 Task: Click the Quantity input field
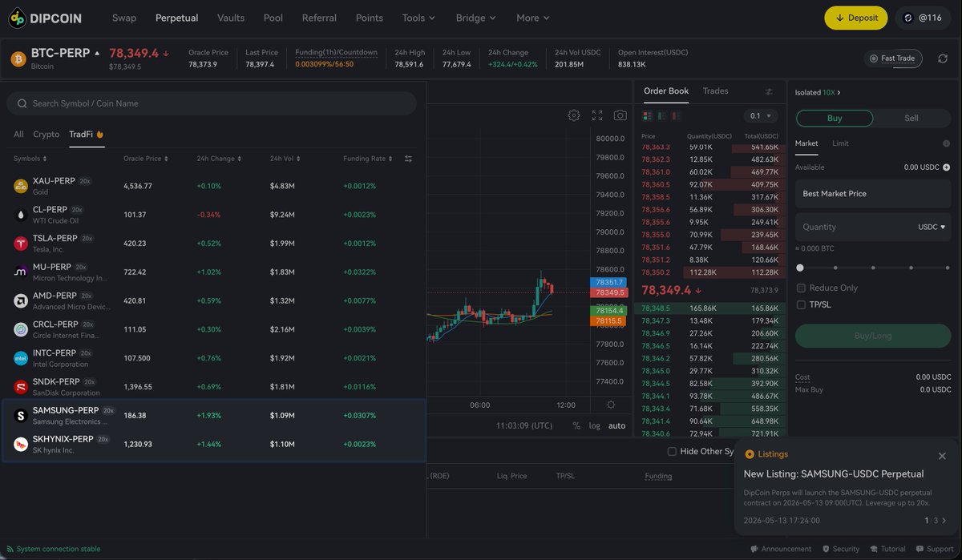873,227
